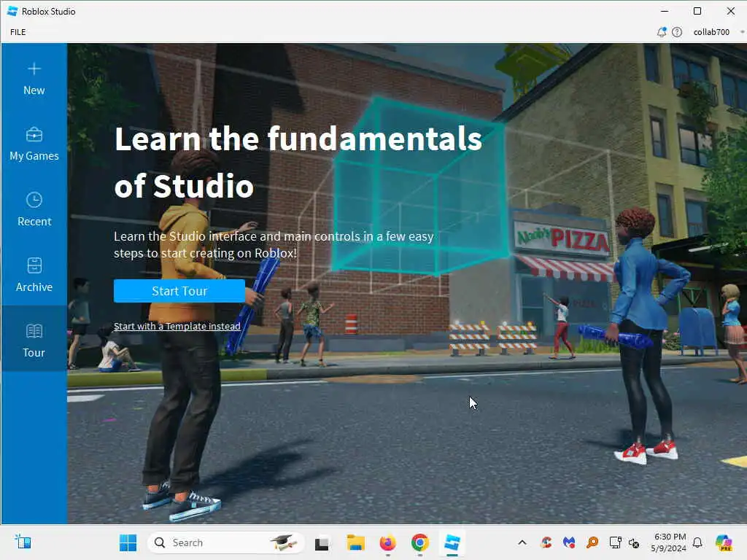Open Windows notification bell in tray
Screen dimensions: 747x560
pyautogui.click(x=697, y=542)
